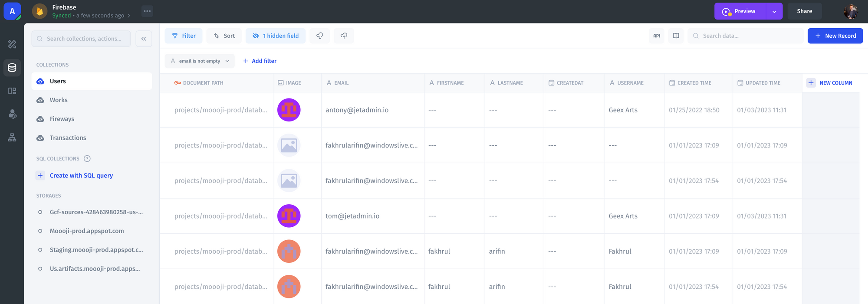Click the email filter type icon

point(173,61)
